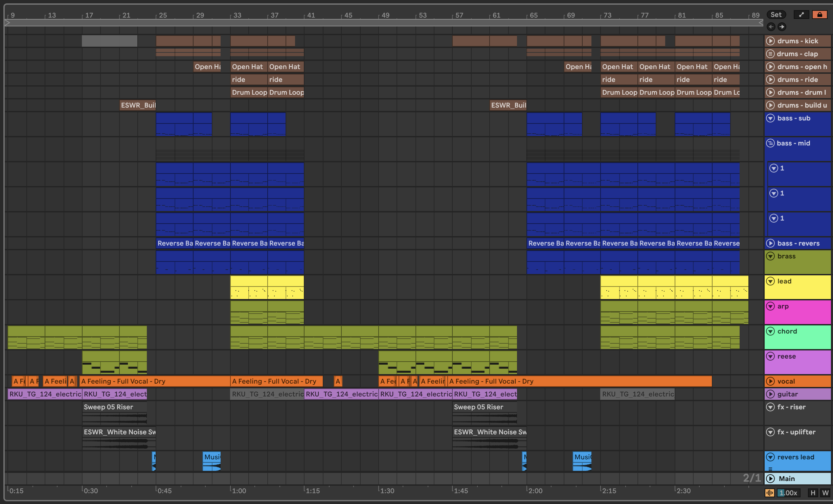Collapse the brass track
The height and width of the screenshot is (504, 833).
coord(770,256)
